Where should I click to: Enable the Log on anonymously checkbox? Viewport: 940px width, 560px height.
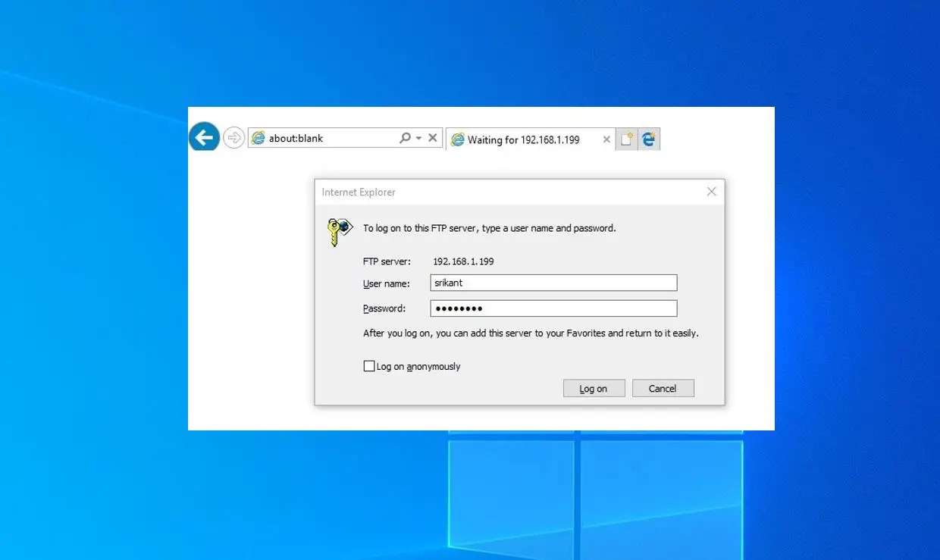click(x=369, y=365)
